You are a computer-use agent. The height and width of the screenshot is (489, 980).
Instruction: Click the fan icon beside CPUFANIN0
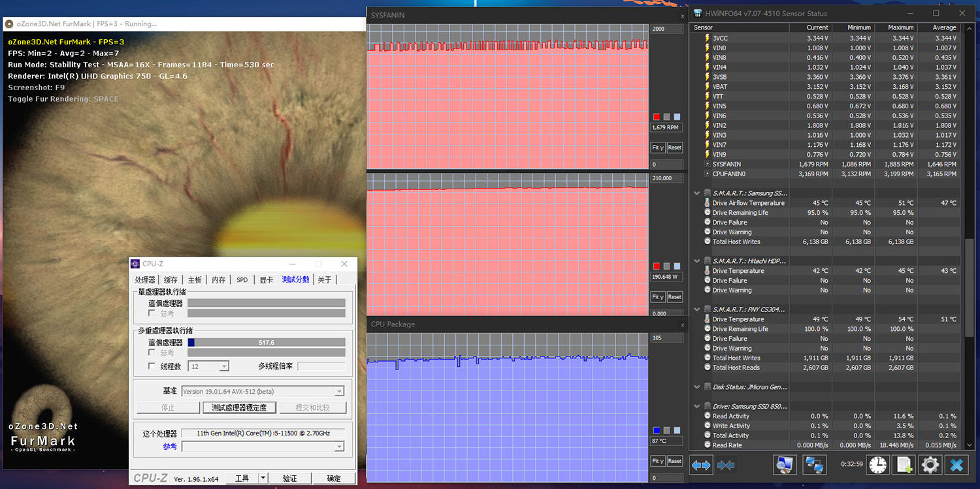pos(707,174)
